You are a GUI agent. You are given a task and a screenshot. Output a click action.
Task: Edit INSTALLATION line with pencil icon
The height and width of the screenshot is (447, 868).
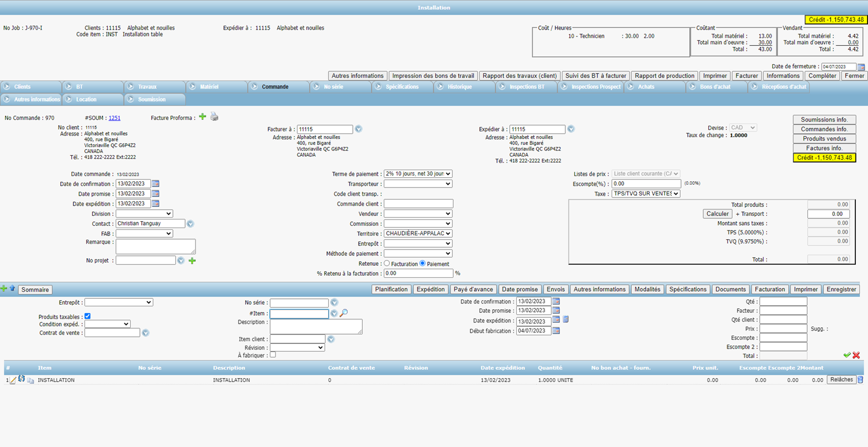coord(13,380)
